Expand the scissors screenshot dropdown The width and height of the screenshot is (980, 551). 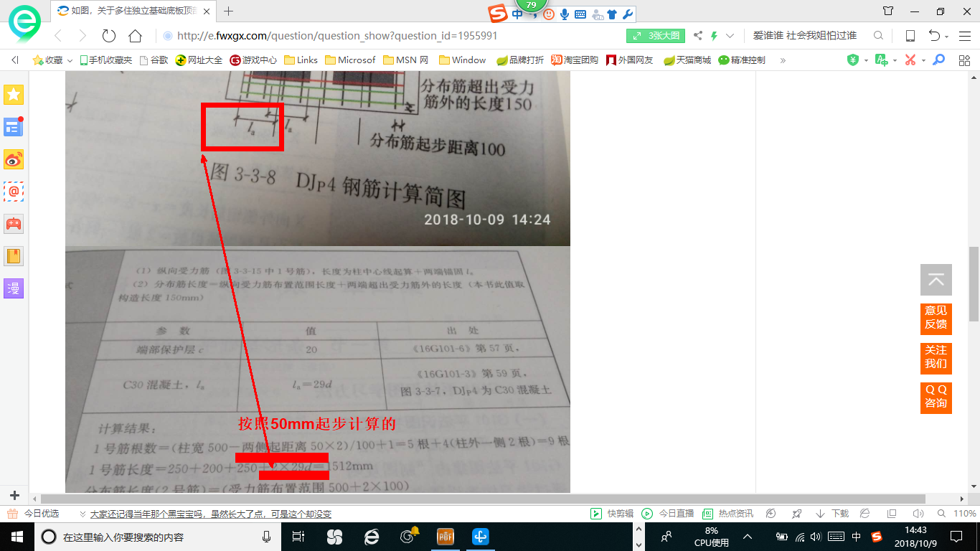click(923, 61)
